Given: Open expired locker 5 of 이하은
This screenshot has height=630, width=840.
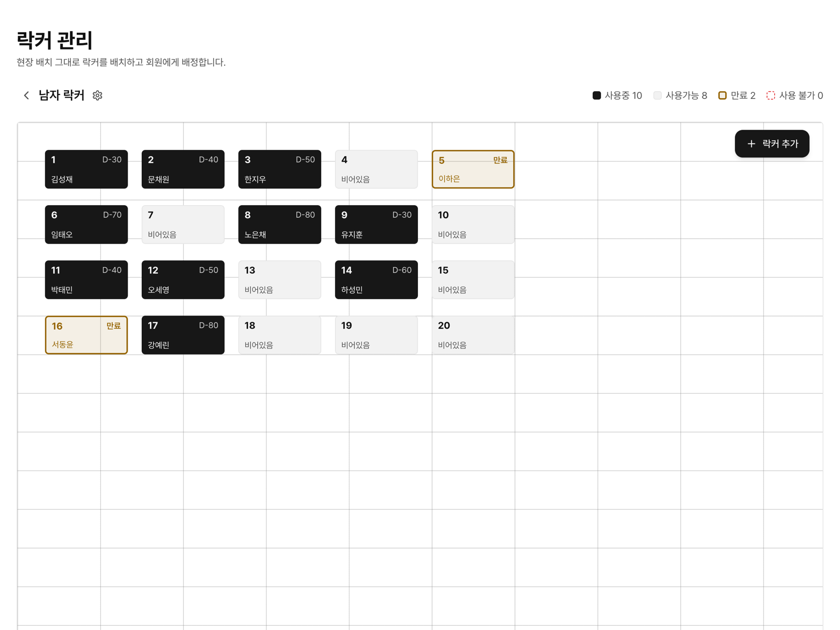Looking at the screenshot, I should point(473,170).
